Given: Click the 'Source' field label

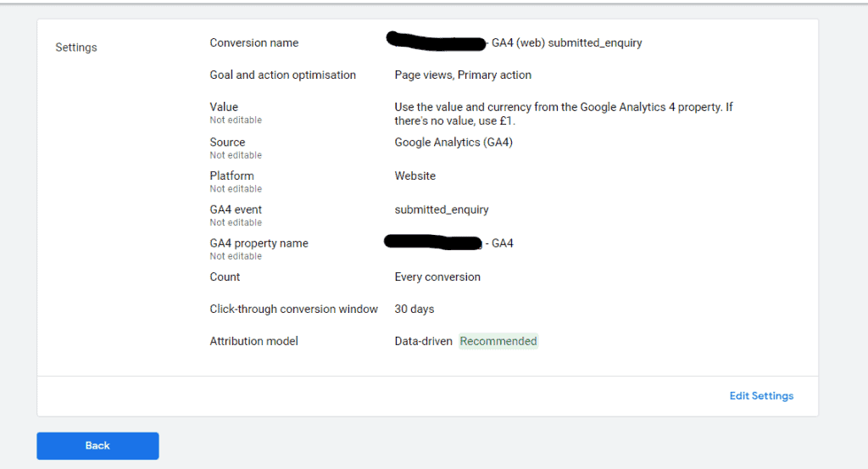Looking at the screenshot, I should coord(227,142).
